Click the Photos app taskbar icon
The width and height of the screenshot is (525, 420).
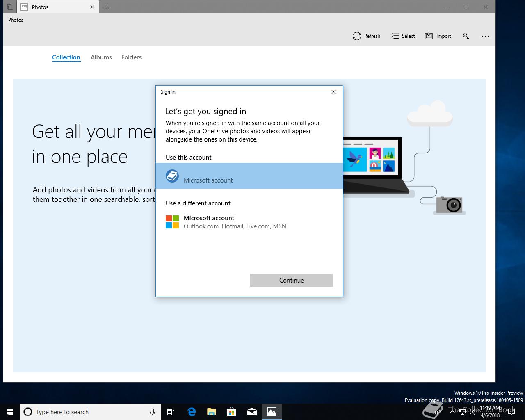pos(272,412)
